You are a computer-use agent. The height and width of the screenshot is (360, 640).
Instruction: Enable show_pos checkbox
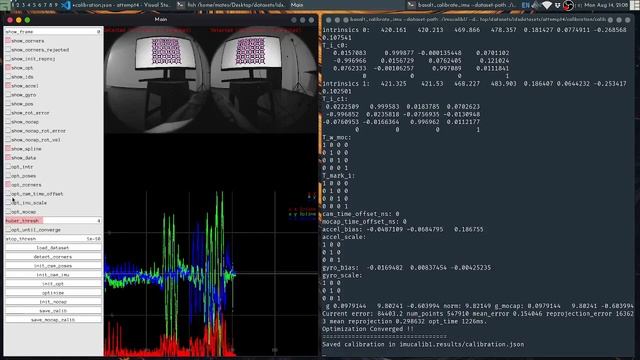tap(8, 104)
